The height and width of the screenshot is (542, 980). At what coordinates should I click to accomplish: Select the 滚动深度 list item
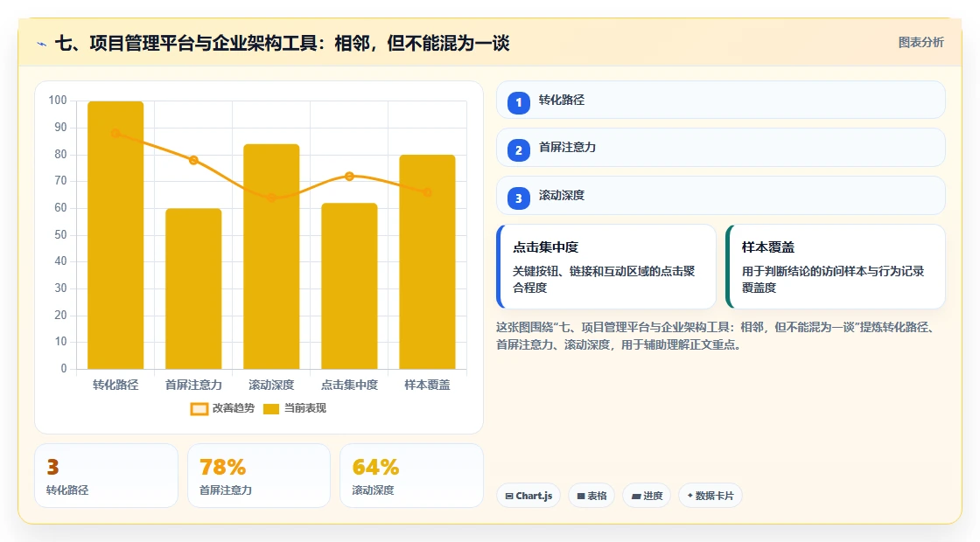pos(721,196)
